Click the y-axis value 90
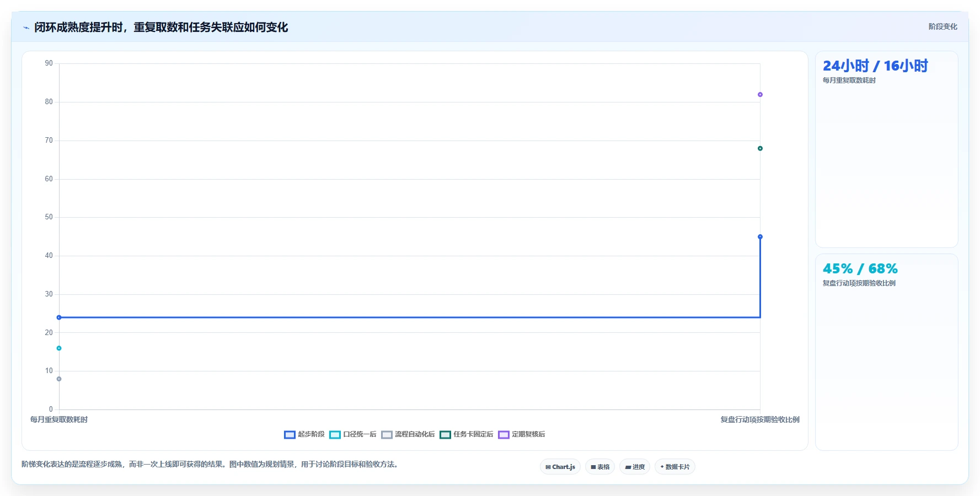Screen dimensions: 980x496 pyautogui.click(x=49, y=63)
